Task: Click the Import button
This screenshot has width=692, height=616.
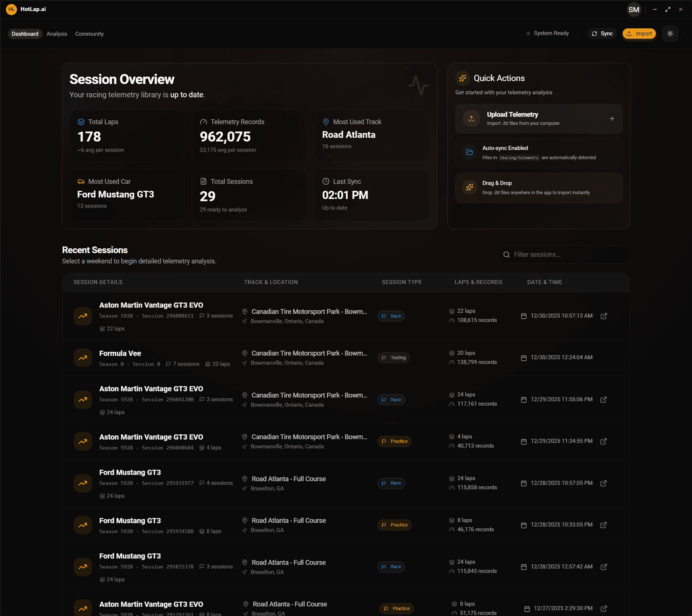Action: 639,34
